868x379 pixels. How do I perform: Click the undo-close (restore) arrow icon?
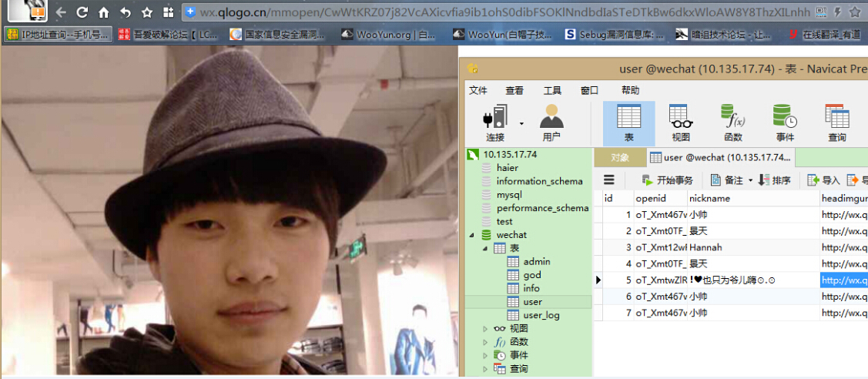(x=125, y=12)
